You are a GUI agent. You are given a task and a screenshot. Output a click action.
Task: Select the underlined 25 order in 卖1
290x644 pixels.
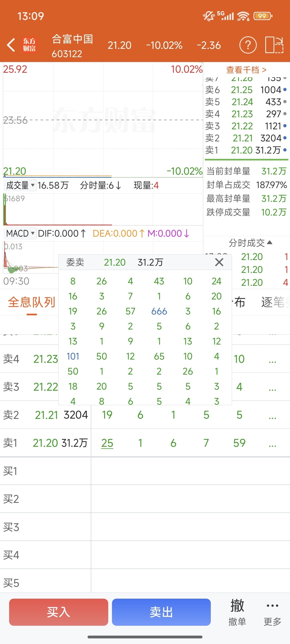(107, 443)
